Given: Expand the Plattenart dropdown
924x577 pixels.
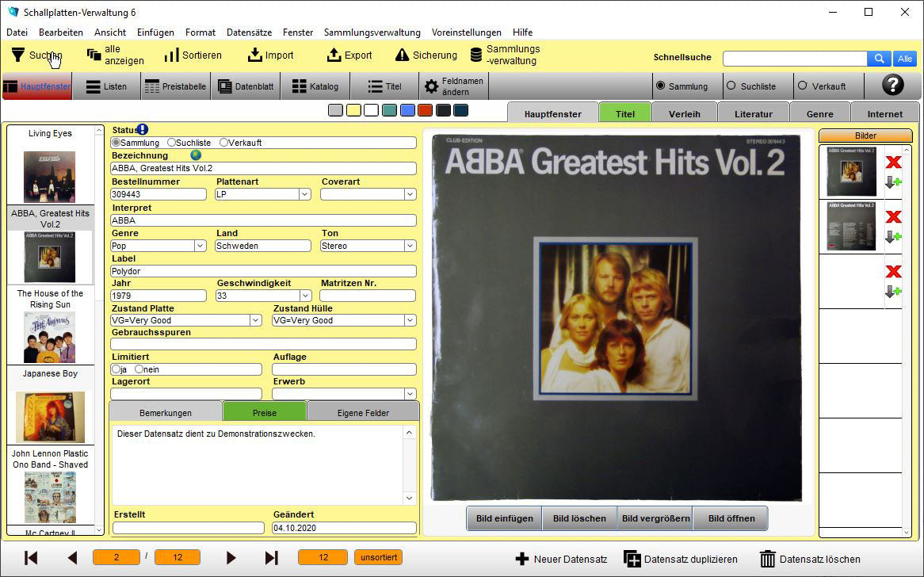Looking at the screenshot, I should [304, 194].
